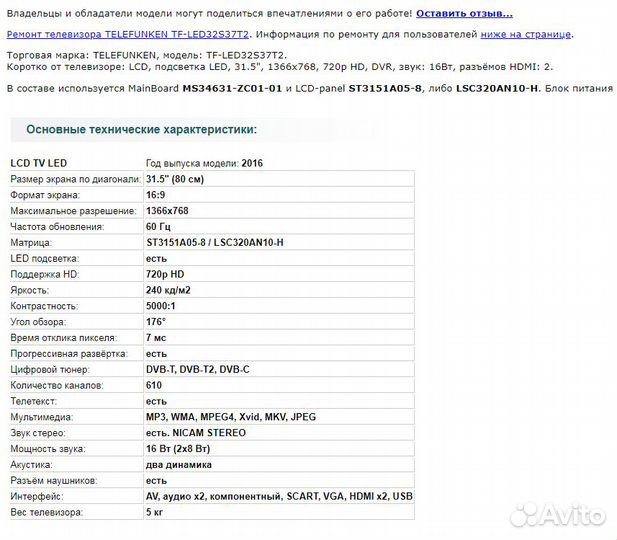Click the 'MP3, WMA, MPEG4, Xvid, MKV, JPEG' cell

(230, 417)
